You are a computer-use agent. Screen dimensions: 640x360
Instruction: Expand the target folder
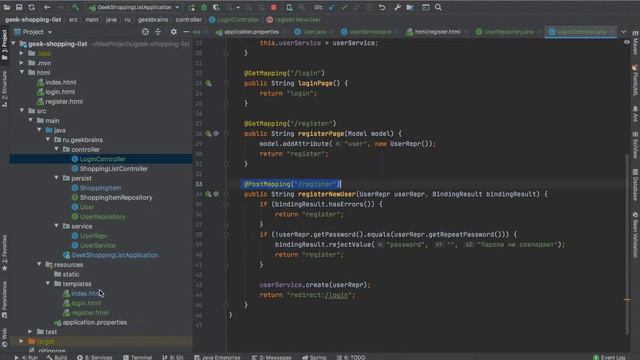click(x=22, y=341)
